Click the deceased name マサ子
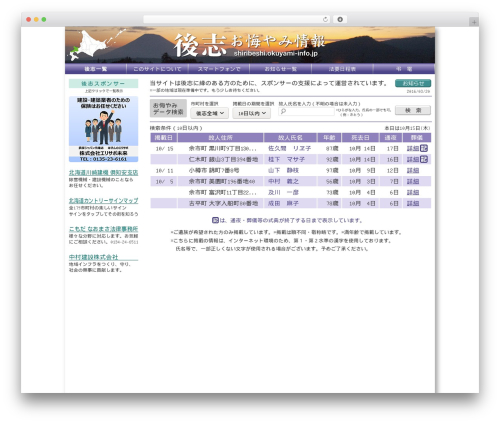Screen dimensions: 500x423 (287, 160)
